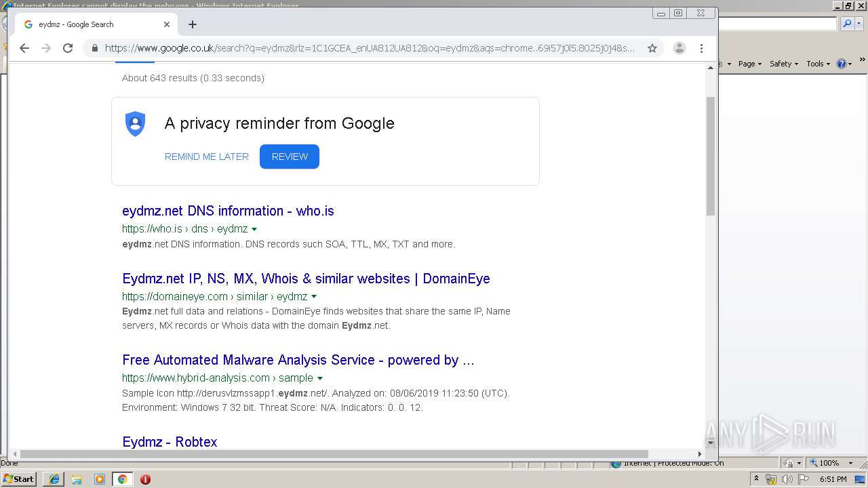Expand the IE search provider dropdown
The image size is (868, 488).
click(x=859, y=24)
